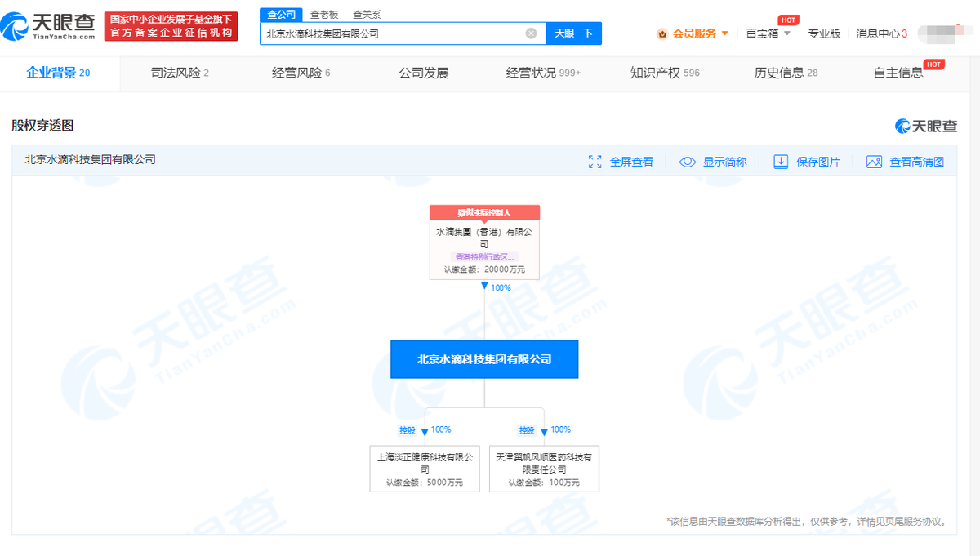
Task: Click the 100% label under the Hong Kong shareholder
Action: pos(501,287)
